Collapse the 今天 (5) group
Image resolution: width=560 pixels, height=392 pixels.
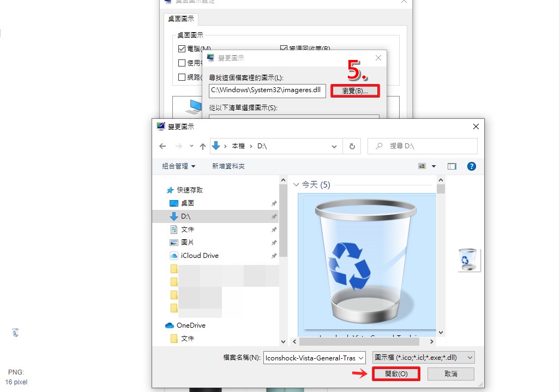pos(296,185)
